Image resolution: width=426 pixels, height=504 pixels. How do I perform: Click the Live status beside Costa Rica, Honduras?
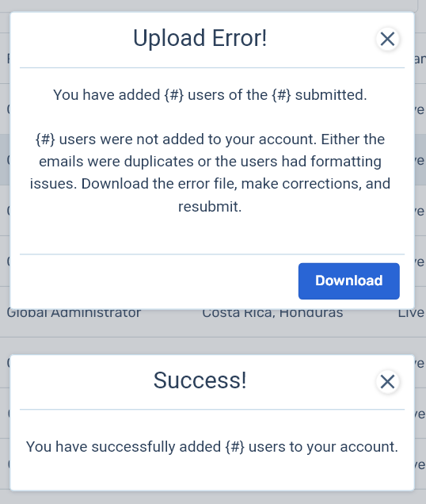click(x=411, y=313)
